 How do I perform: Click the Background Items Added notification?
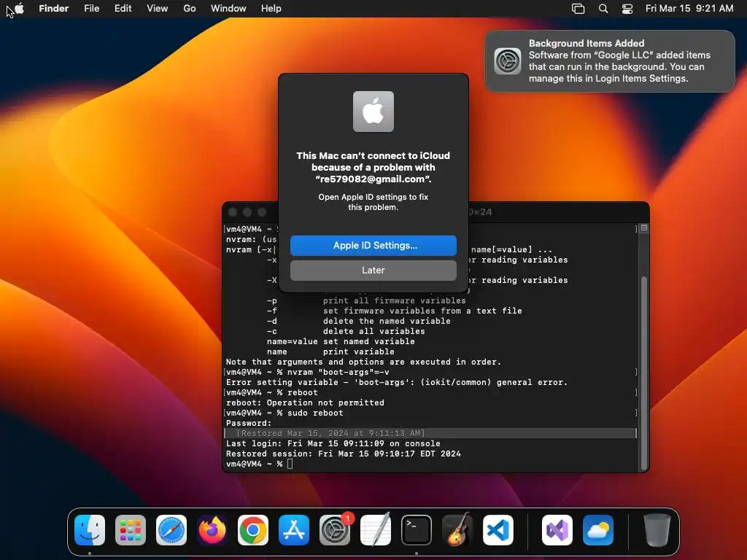click(x=610, y=61)
